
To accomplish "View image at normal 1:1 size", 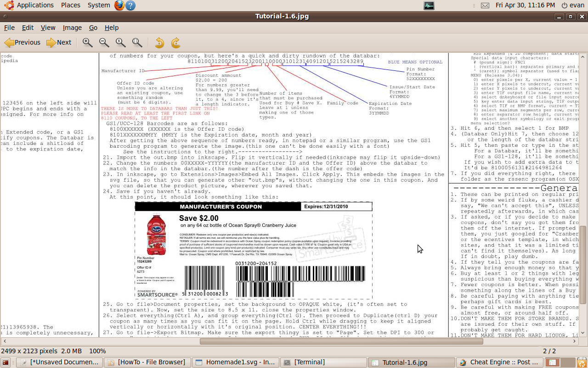I will 120,42.
